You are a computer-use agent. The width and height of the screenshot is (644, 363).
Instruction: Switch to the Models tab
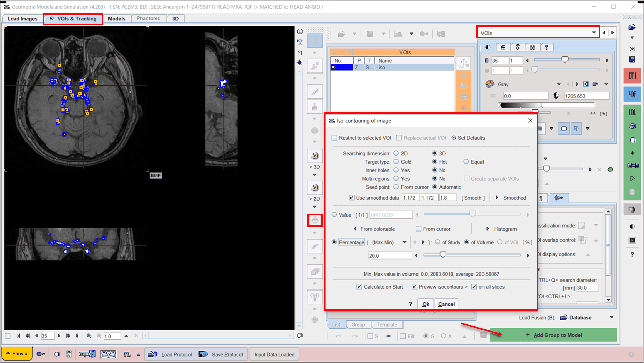[117, 19]
